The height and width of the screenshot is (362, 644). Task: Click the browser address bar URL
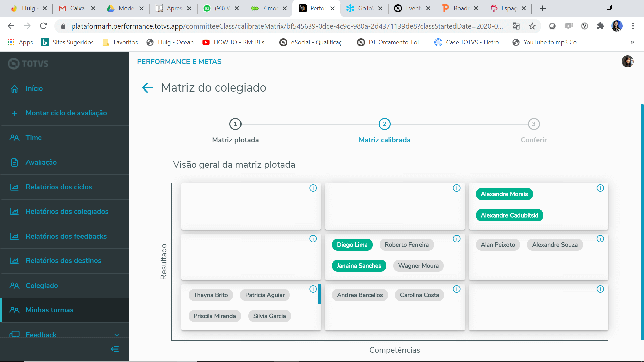click(287, 26)
